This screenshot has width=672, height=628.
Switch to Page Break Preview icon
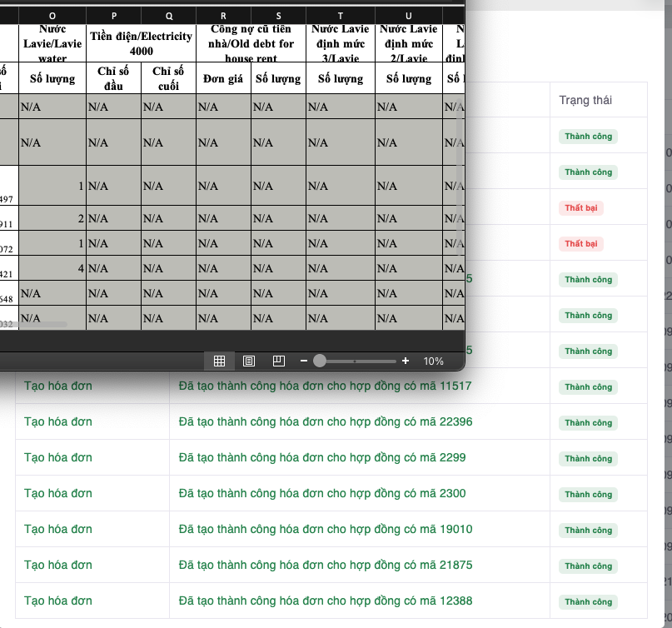279,361
